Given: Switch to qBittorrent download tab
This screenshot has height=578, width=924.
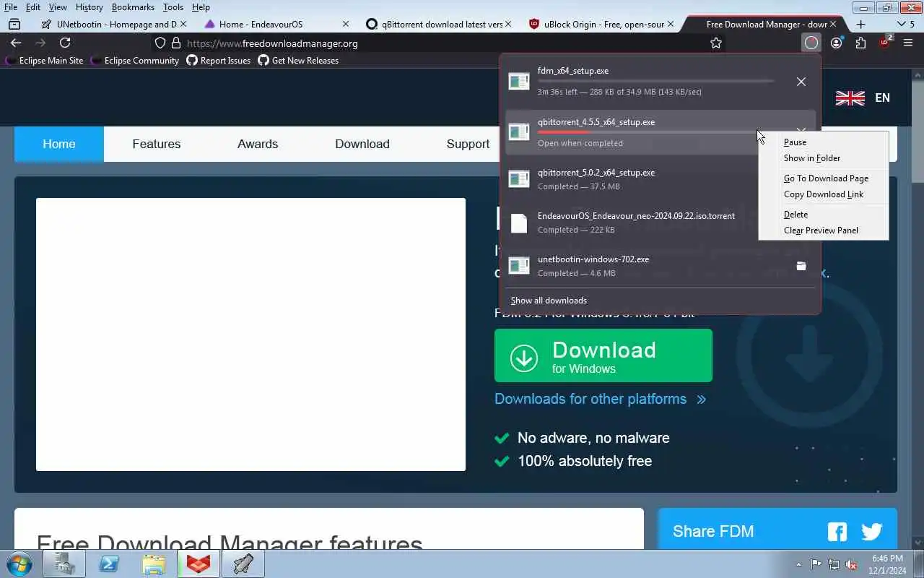Looking at the screenshot, I should point(437,24).
